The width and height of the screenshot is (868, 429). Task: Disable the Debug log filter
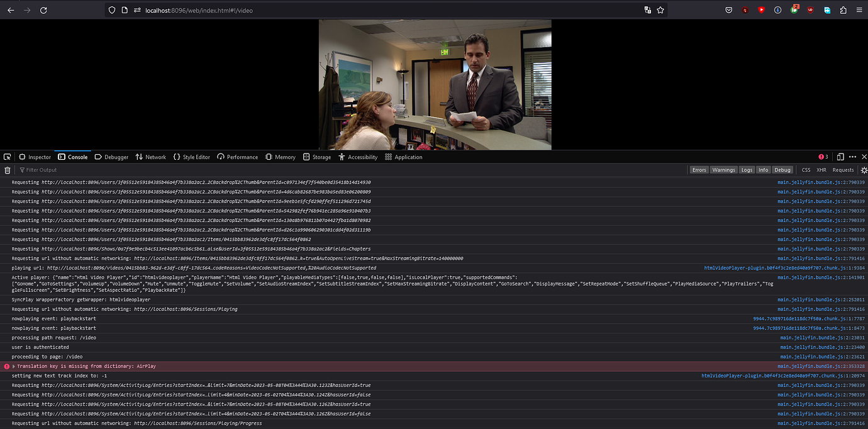[x=782, y=169]
